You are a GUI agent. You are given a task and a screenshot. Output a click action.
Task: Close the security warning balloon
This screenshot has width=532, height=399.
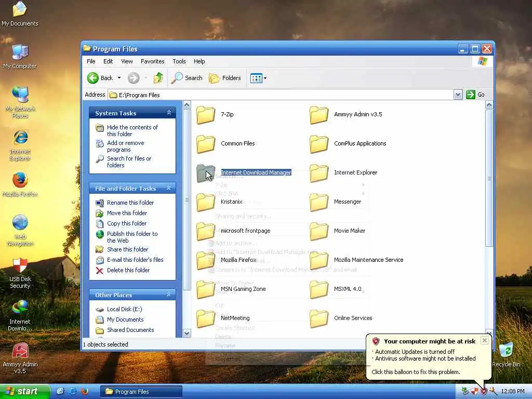[x=485, y=340]
